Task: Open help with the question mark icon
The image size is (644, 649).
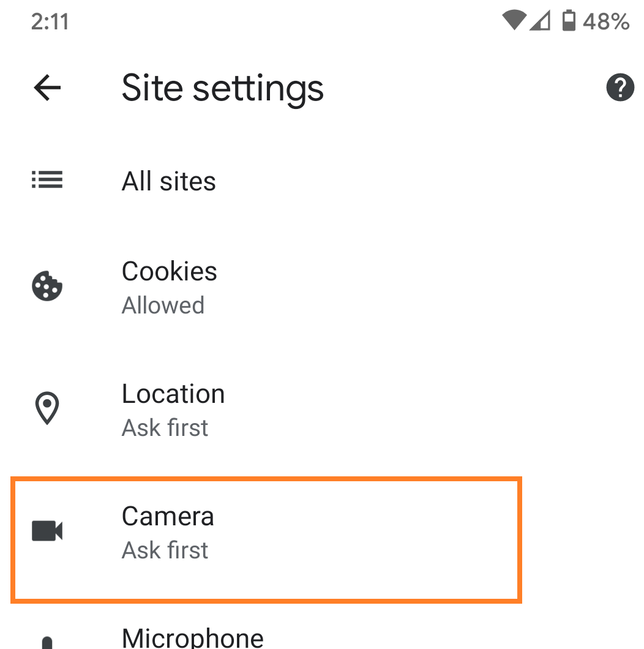Action: (620, 88)
